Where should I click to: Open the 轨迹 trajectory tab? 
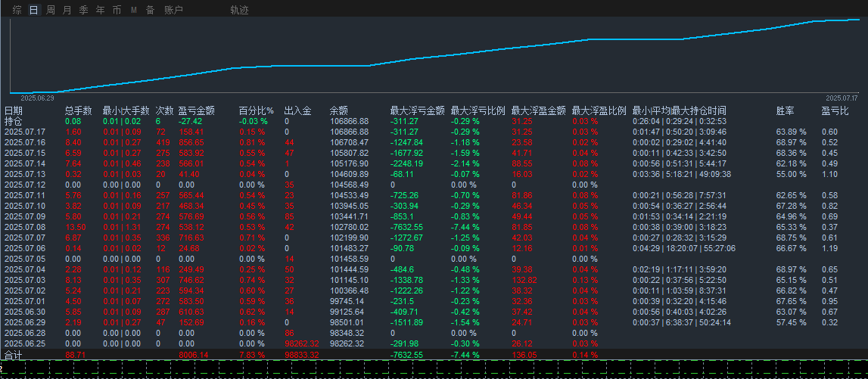[x=239, y=10]
